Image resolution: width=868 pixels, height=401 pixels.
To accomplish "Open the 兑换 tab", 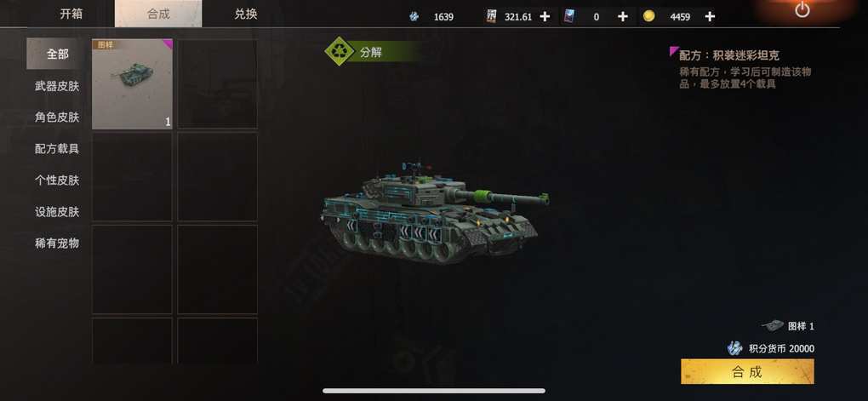I will click(x=246, y=14).
